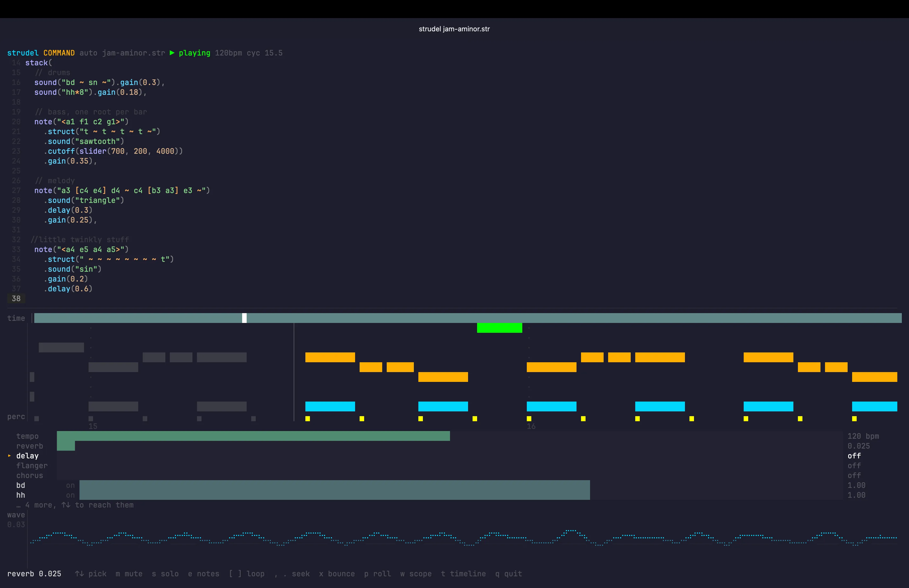Click the '120 bpm' tempo value
Image resolution: width=909 pixels, height=588 pixels.
(x=863, y=436)
